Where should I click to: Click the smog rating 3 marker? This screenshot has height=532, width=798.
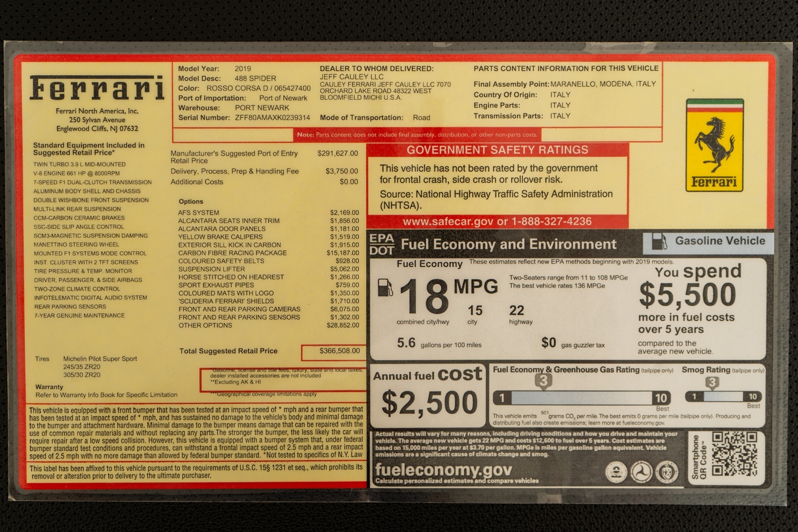coord(712,383)
